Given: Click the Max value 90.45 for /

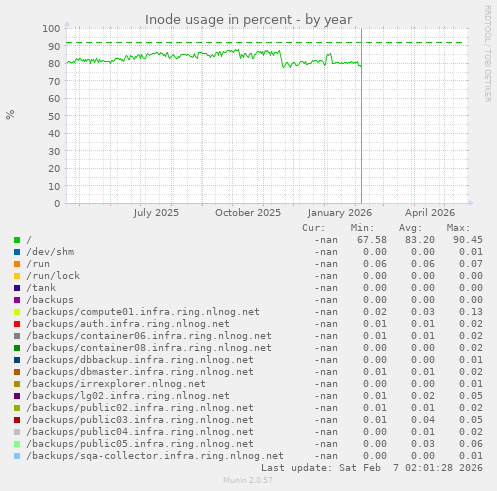Looking at the screenshot, I should [x=468, y=240].
